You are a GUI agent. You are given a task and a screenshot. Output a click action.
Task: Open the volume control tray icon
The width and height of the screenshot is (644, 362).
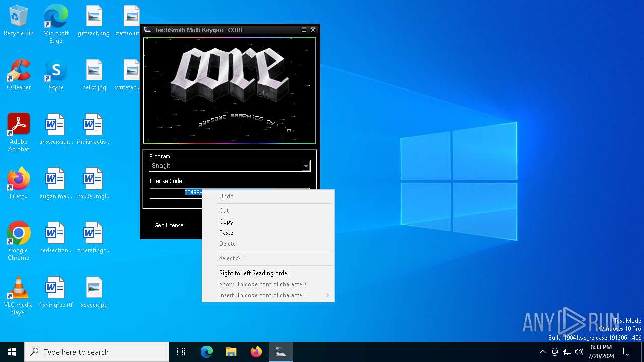pyautogui.click(x=579, y=352)
